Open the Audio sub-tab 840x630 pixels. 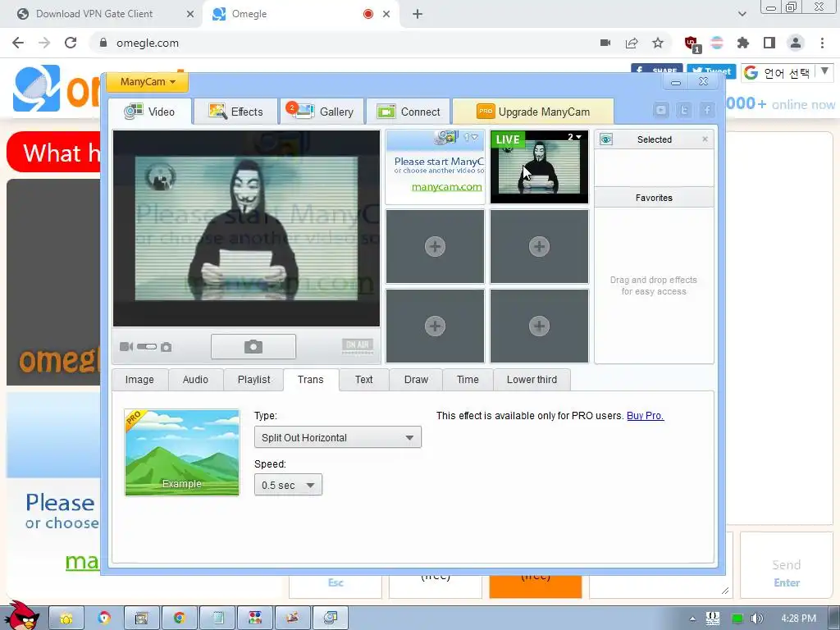(195, 380)
